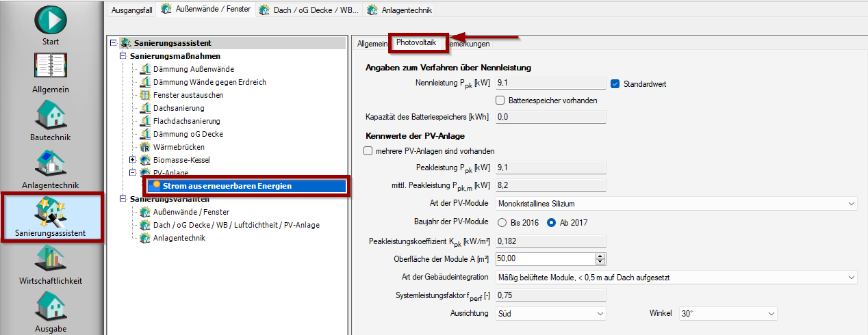Viewport: 868px width, 335px height.
Task: Select Flachdachsanierung tree item
Action: (187, 121)
